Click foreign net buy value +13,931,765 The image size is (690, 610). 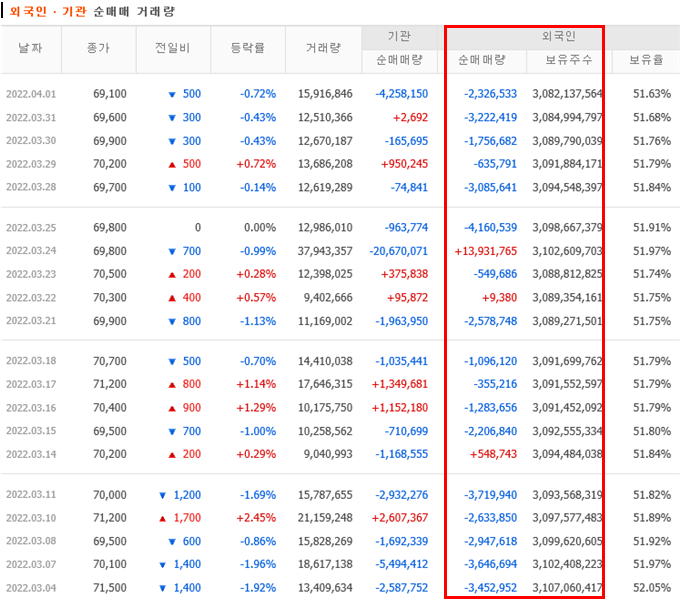point(486,251)
